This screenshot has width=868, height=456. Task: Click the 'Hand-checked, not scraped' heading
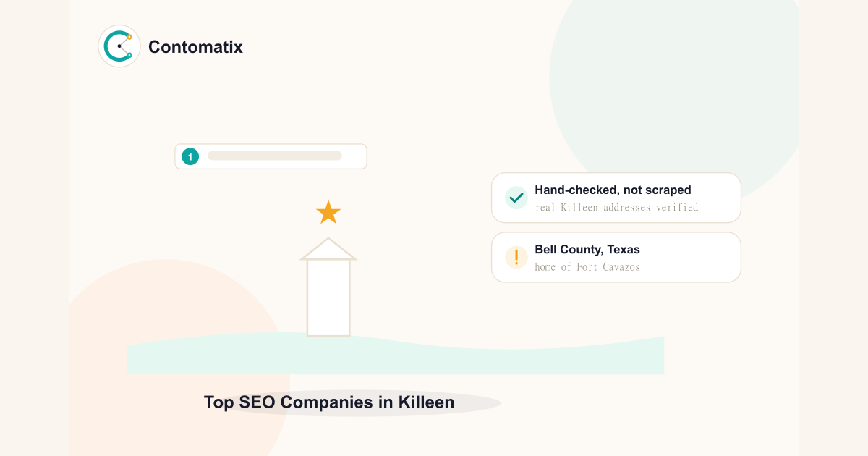[x=613, y=190]
